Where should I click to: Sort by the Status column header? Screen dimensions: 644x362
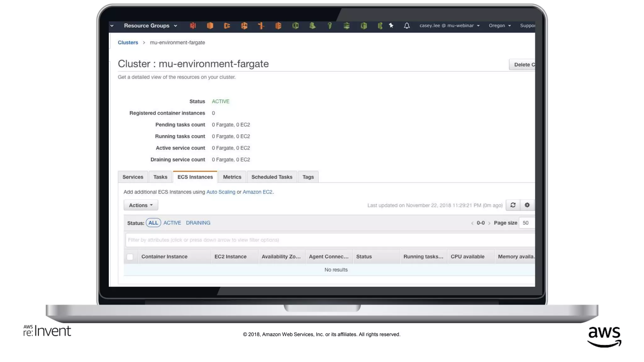(x=376, y=257)
